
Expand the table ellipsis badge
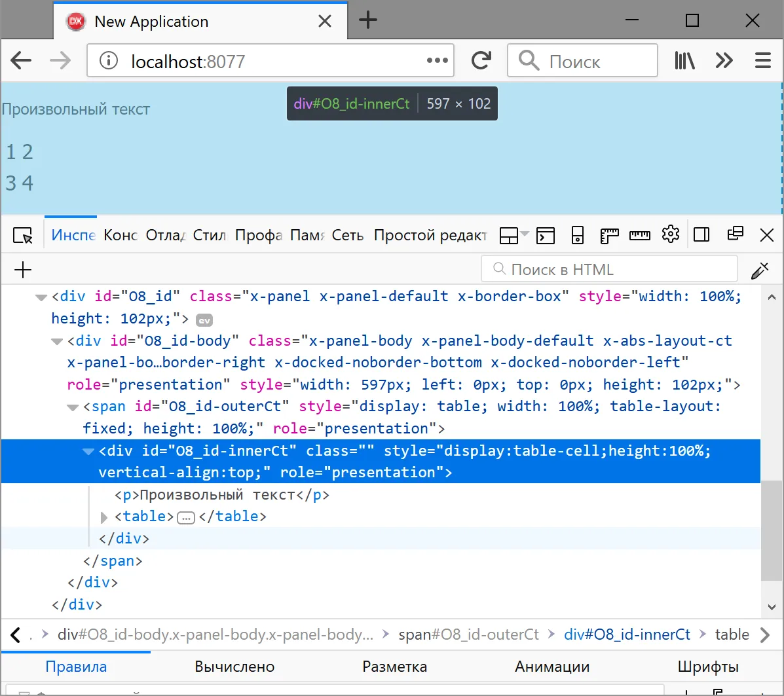(x=186, y=517)
